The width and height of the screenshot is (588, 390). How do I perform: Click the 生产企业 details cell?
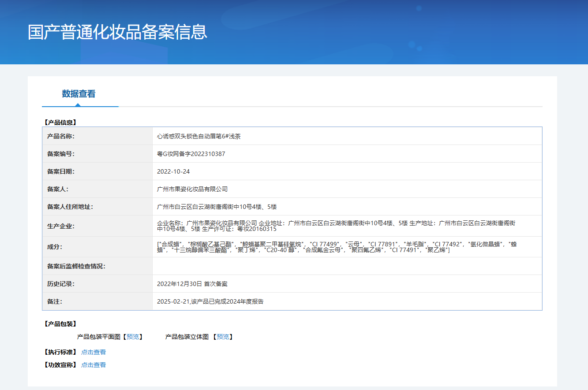(347, 226)
